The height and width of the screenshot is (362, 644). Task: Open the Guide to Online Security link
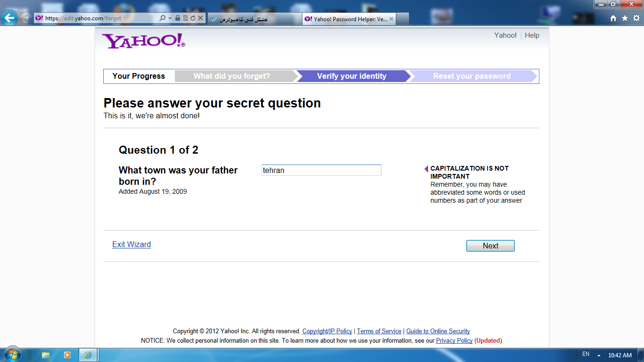438,331
